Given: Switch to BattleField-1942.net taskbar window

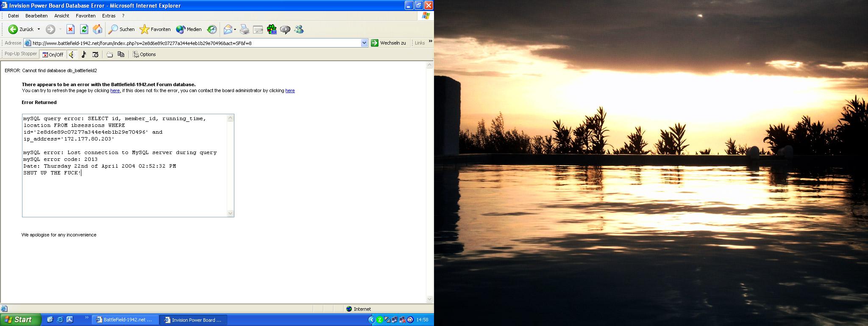Looking at the screenshot, I should click(x=125, y=320).
